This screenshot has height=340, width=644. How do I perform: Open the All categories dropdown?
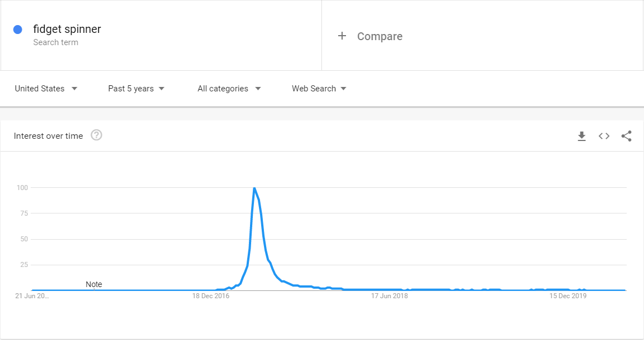point(229,89)
